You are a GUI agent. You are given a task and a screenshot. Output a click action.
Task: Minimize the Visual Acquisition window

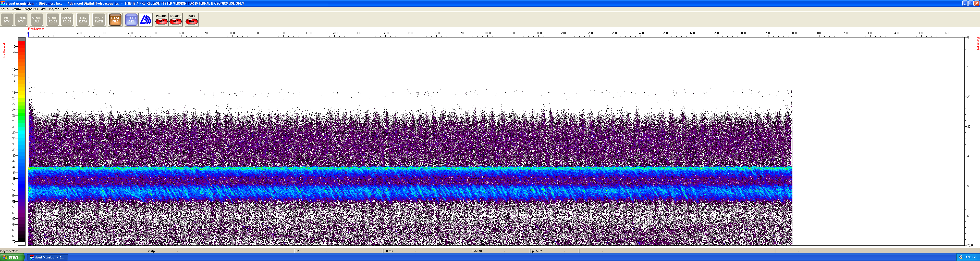965,3
